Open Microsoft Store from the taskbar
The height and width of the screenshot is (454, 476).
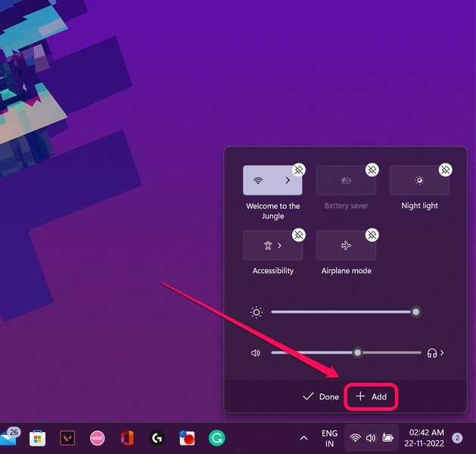(x=37, y=438)
